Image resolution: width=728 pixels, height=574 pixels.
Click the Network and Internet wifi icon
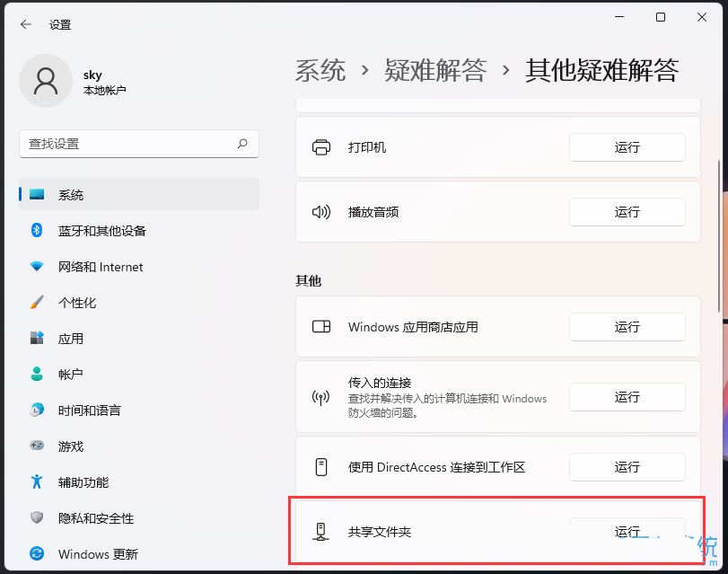point(37,267)
